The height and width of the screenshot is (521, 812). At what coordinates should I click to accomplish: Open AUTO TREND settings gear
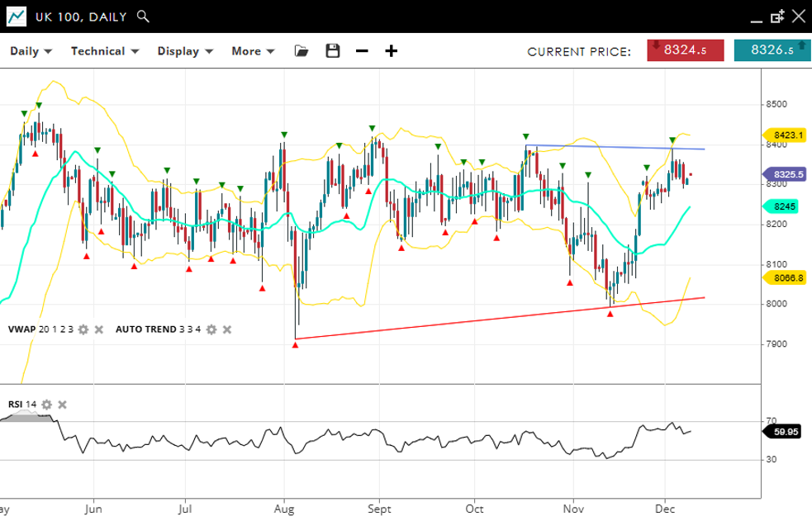tap(211, 329)
